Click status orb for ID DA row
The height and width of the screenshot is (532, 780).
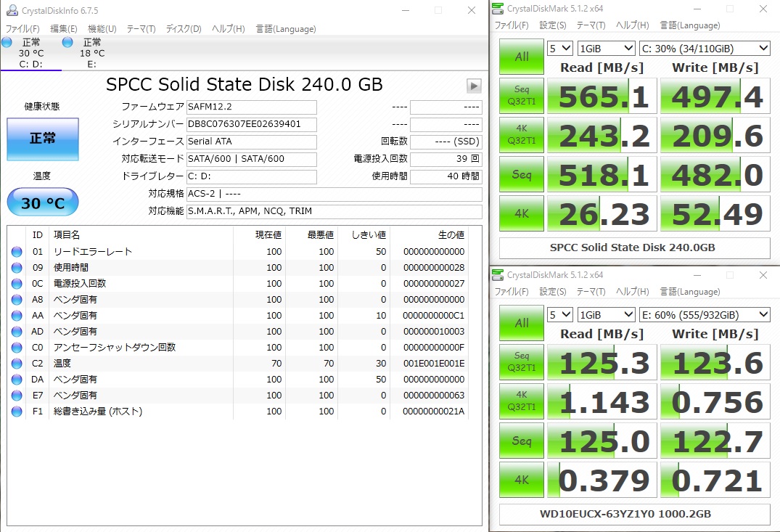(x=17, y=379)
